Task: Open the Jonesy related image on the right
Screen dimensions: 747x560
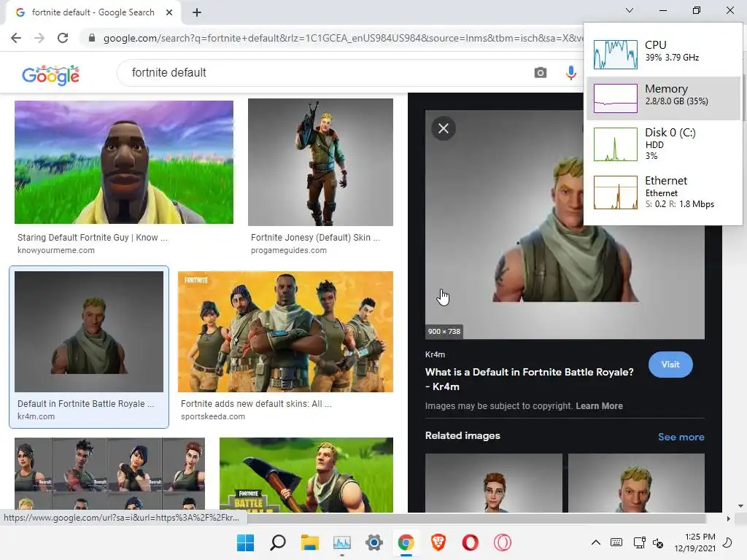Action: pos(636,483)
